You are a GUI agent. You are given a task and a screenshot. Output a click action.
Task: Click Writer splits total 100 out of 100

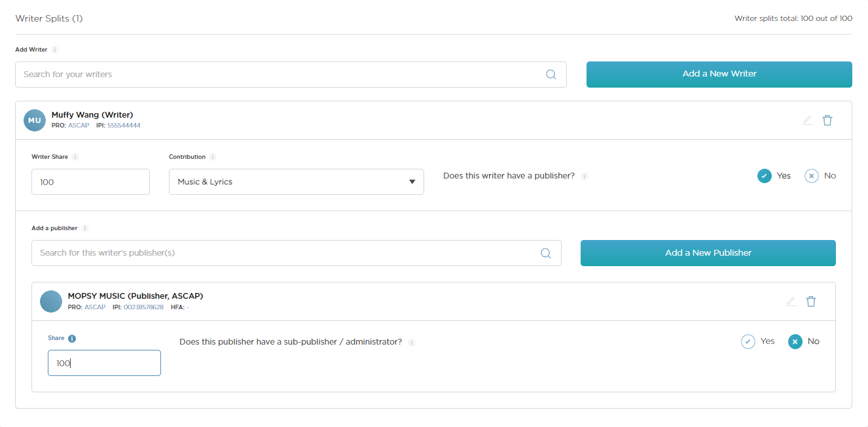[x=793, y=18]
